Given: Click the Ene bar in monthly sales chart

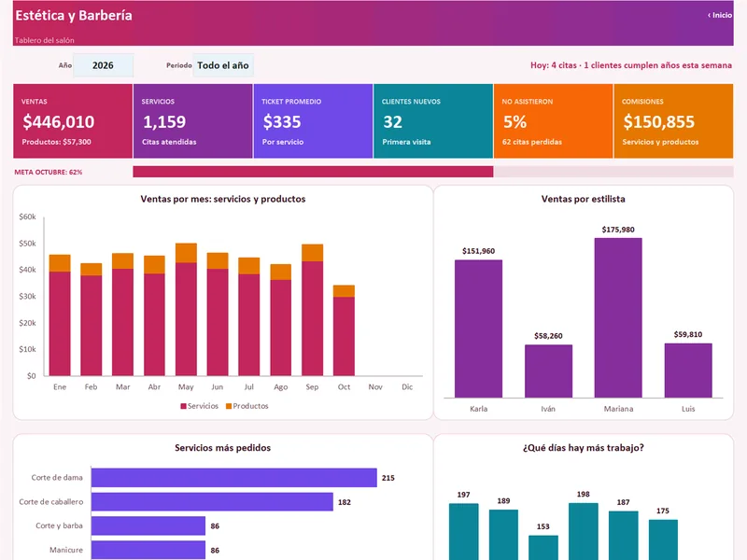Looking at the screenshot, I should coord(60,315).
